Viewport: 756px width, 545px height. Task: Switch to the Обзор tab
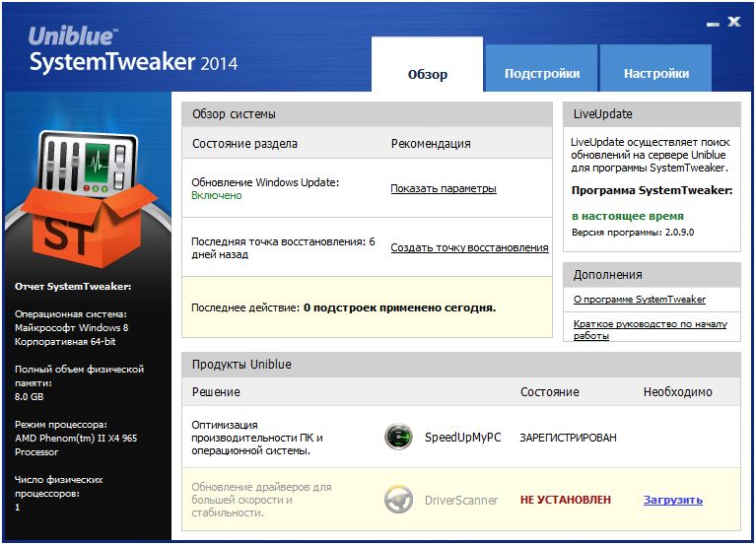(x=427, y=65)
